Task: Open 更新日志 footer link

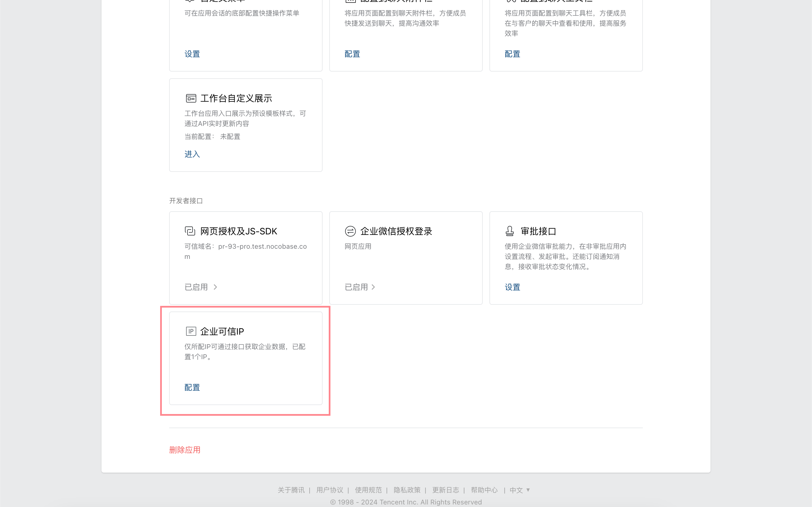Action: tap(445, 490)
